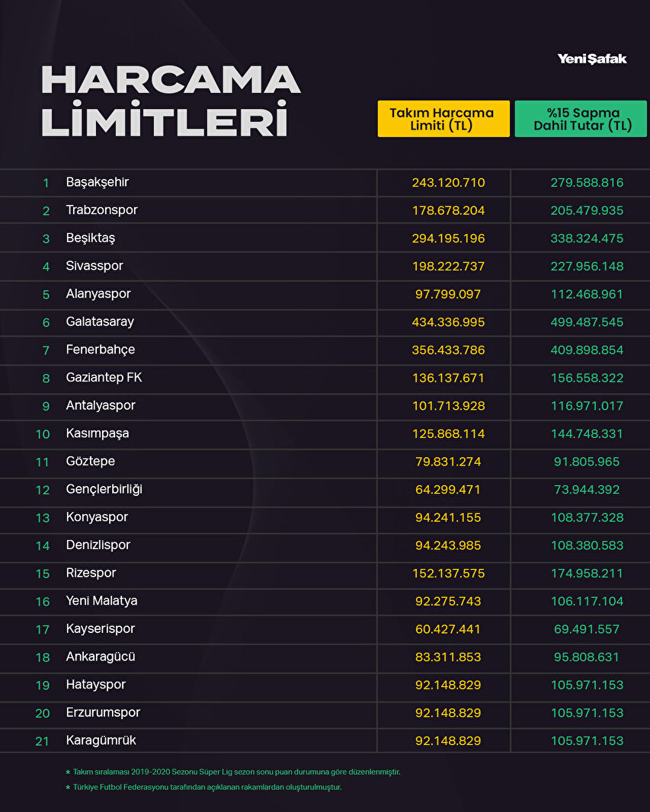Select Galatasaray's spending limit 434.336.995
The image size is (650, 812).
pyautogui.click(x=448, y=322)
